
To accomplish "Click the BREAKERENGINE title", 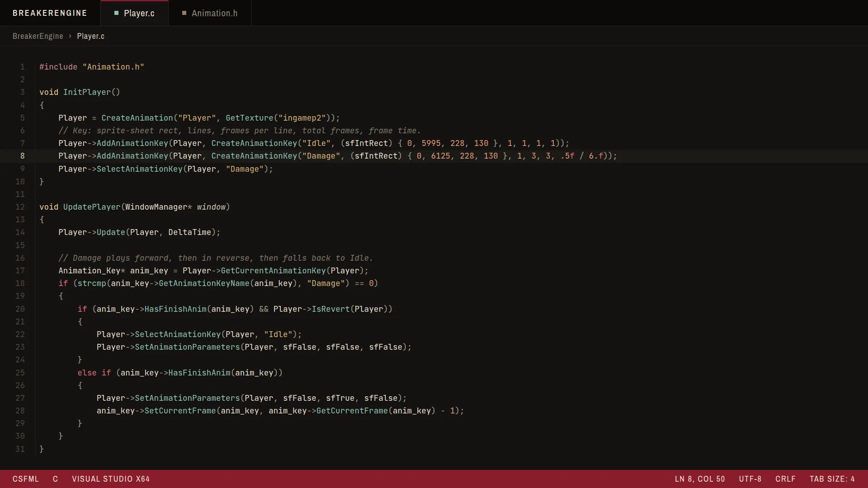I will tap(50, 13).
